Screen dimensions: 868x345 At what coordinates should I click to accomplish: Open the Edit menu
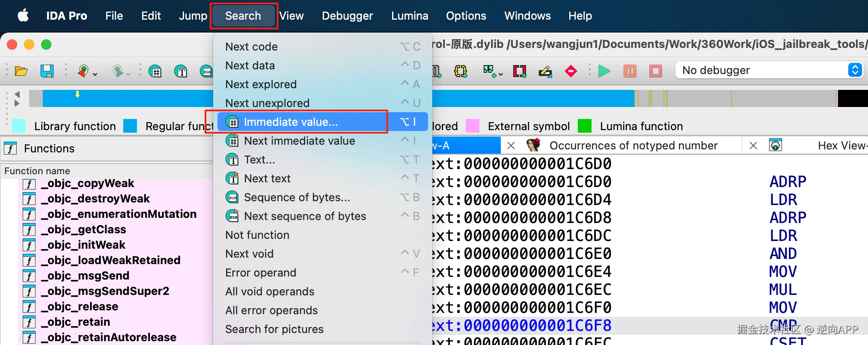click(151, 16)
